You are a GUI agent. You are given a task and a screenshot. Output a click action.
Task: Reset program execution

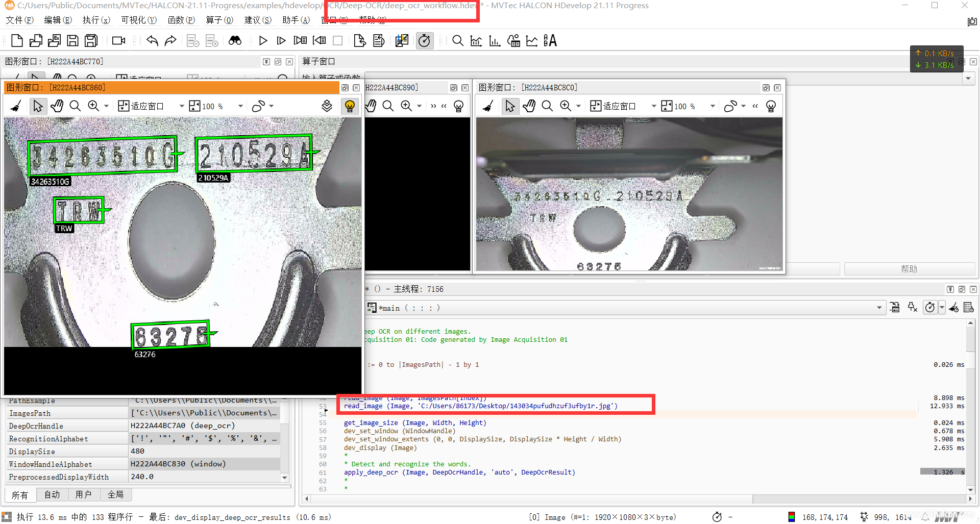pos(359,41)
